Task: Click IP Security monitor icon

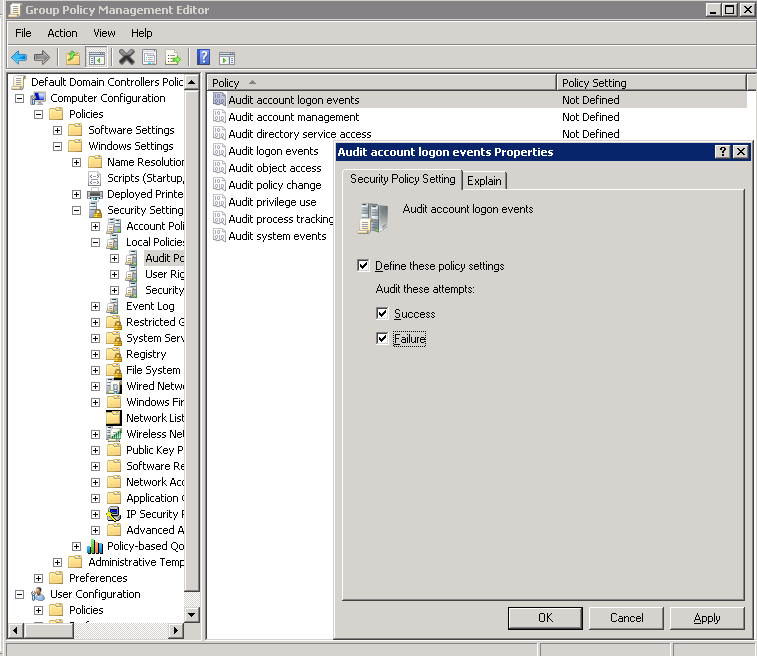Action: pyautogui.click(x=114, y=514)
